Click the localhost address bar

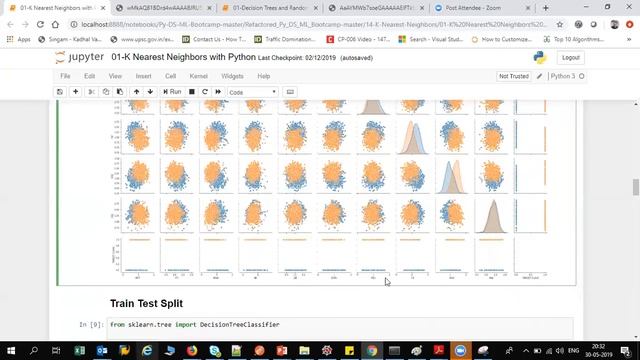tap(313, 24)
